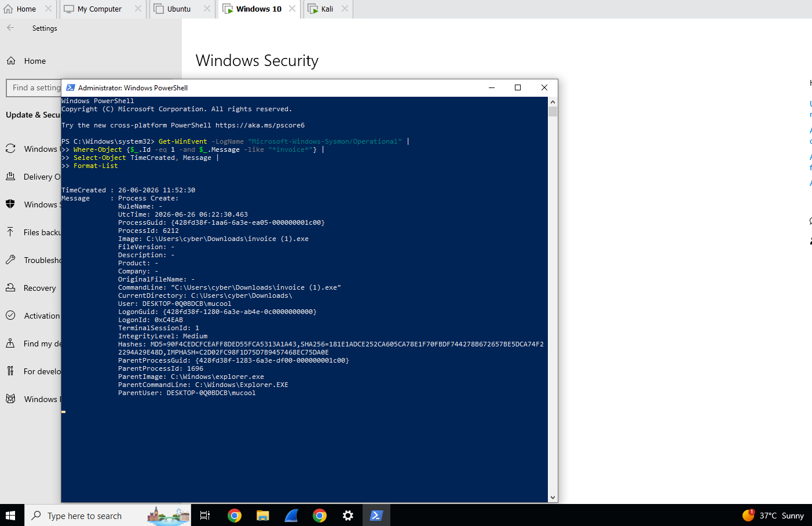
Task: Close the Home tab
Action: click(49, 9)
